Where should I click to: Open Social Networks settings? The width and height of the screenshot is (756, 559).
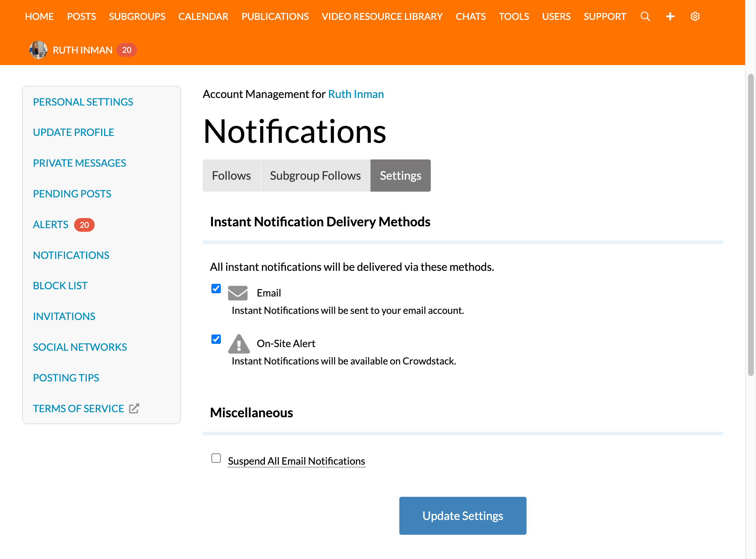coord(80,347)
